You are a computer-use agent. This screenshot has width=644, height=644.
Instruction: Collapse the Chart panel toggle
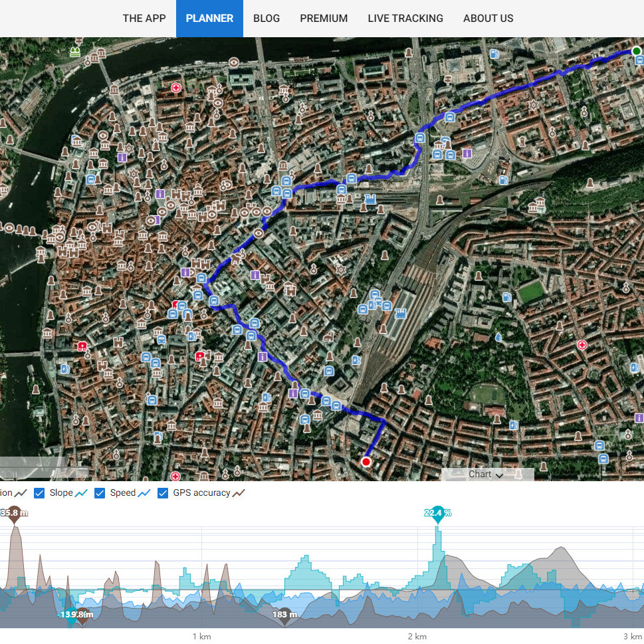pyautogui.click(x=486, y=475)
